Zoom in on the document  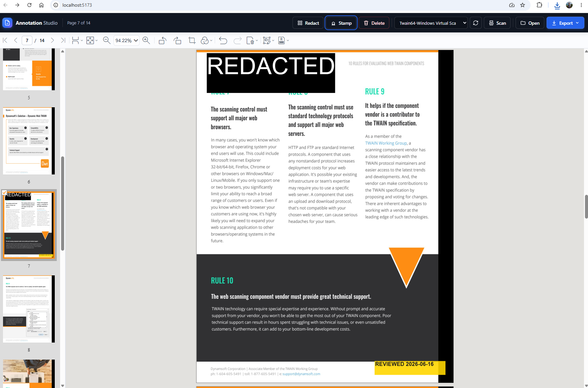tap(146, 40)
